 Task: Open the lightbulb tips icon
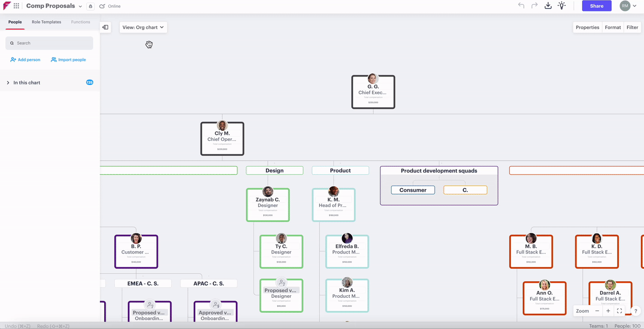tap(561, 6)
